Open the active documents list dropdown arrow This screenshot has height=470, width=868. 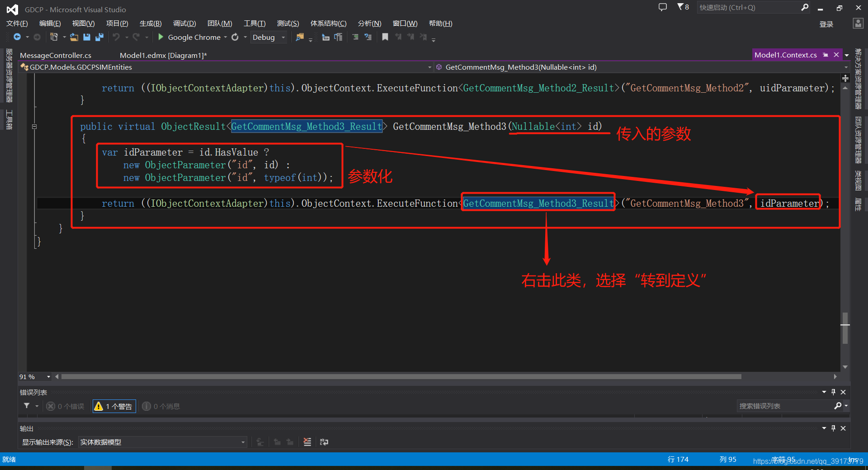(x=846, y=55)
